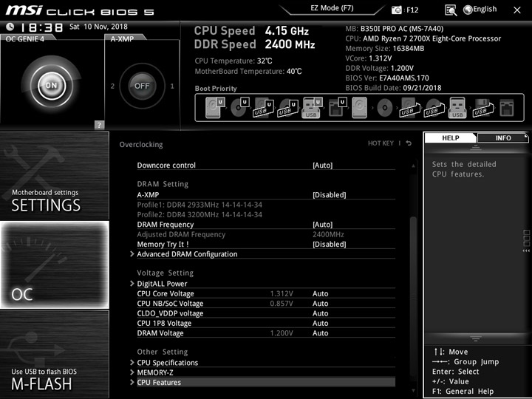Open the question mark help under OC Genie
Viewport: 532px width, 399px height.
click(x=99, y=125)
